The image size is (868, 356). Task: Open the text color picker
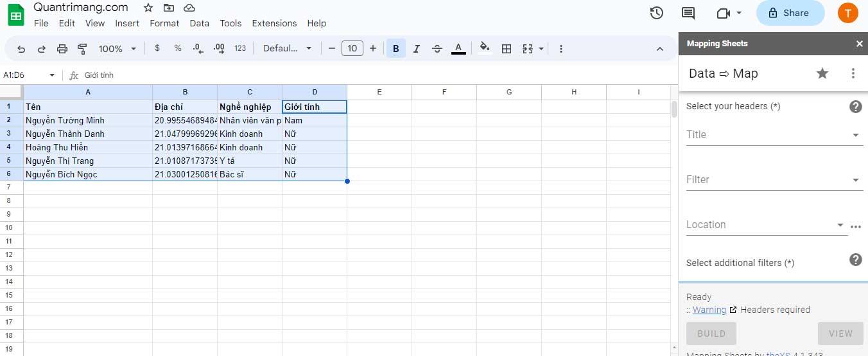point(458,48)
